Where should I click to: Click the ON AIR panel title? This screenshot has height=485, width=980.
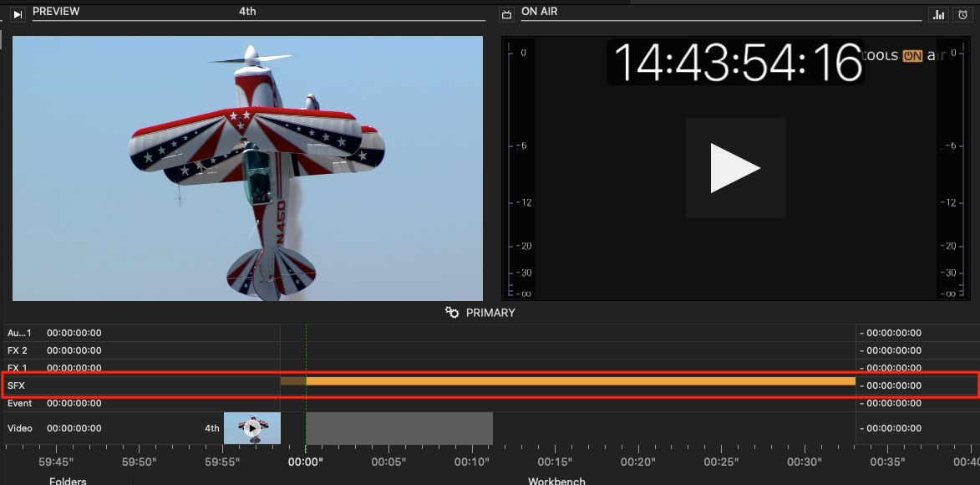540,11
